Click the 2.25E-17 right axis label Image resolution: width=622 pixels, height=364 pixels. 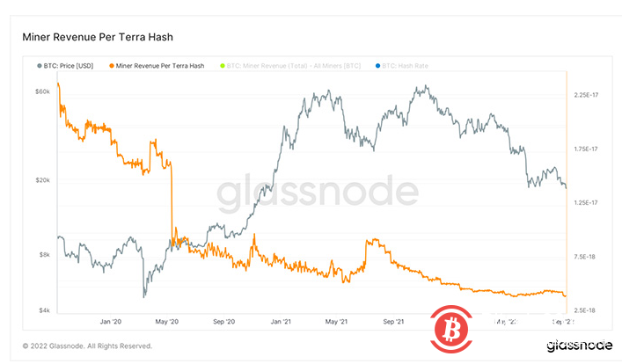point(586,94)
